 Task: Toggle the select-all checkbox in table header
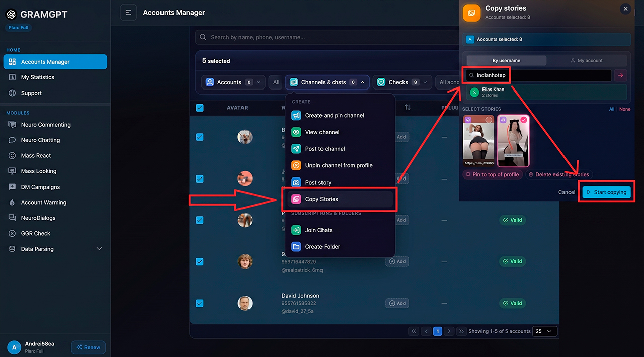[x=200, y=108]
